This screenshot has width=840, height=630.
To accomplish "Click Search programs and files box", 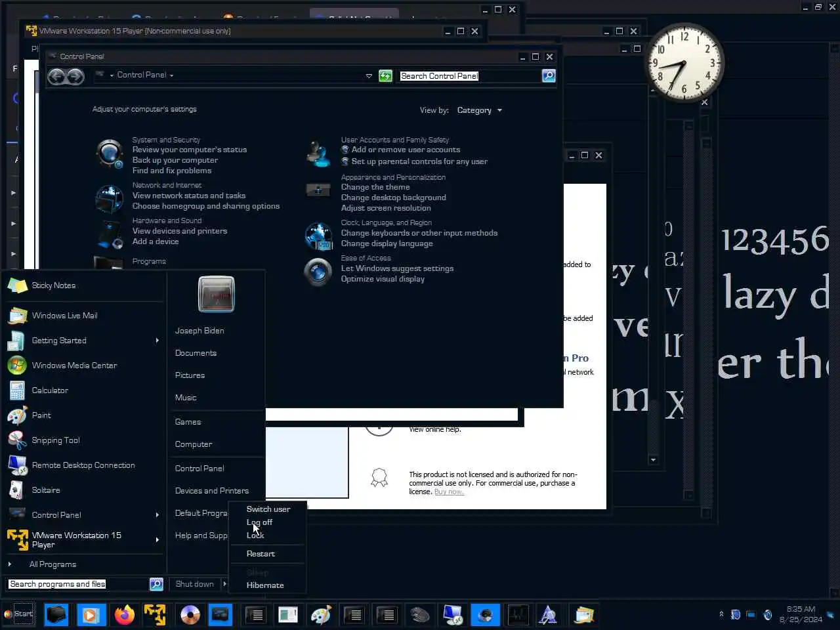I will pyautogui.click(x=77, y=584).
